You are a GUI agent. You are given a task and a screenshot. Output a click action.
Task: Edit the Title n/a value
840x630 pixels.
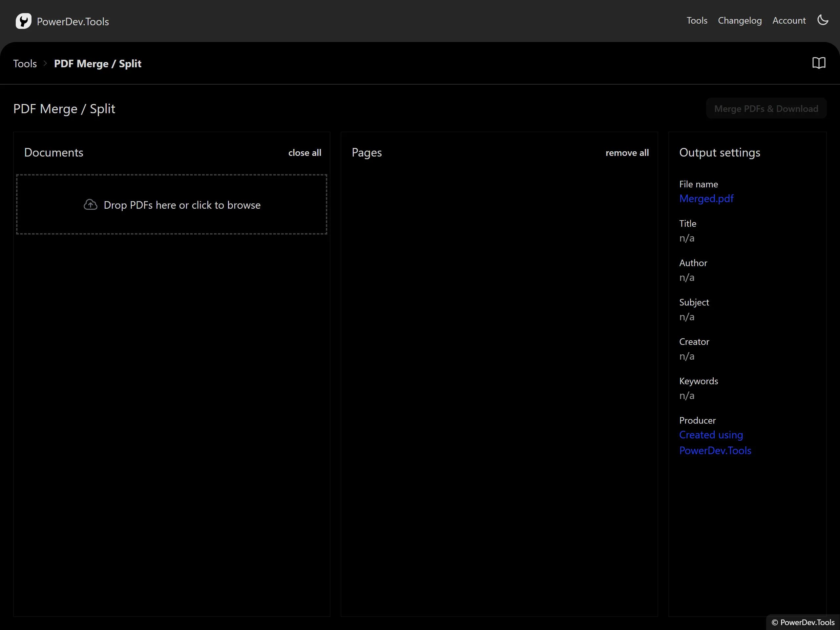686,238
